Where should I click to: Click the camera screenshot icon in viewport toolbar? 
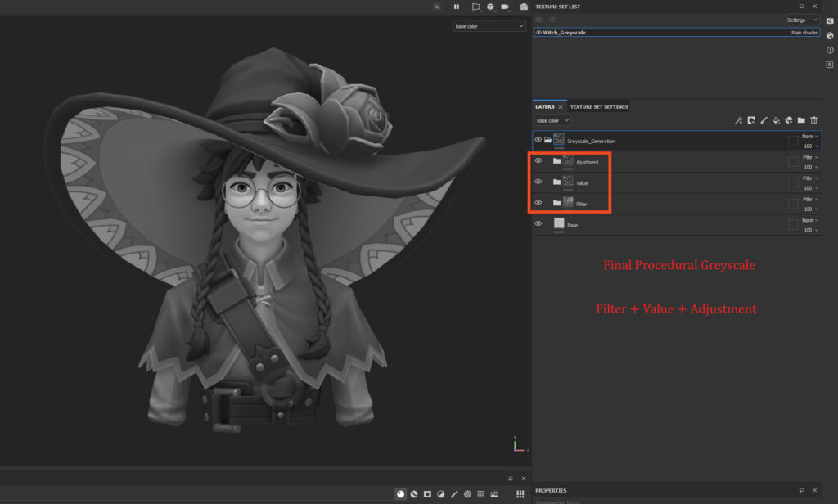coord(524,7)
